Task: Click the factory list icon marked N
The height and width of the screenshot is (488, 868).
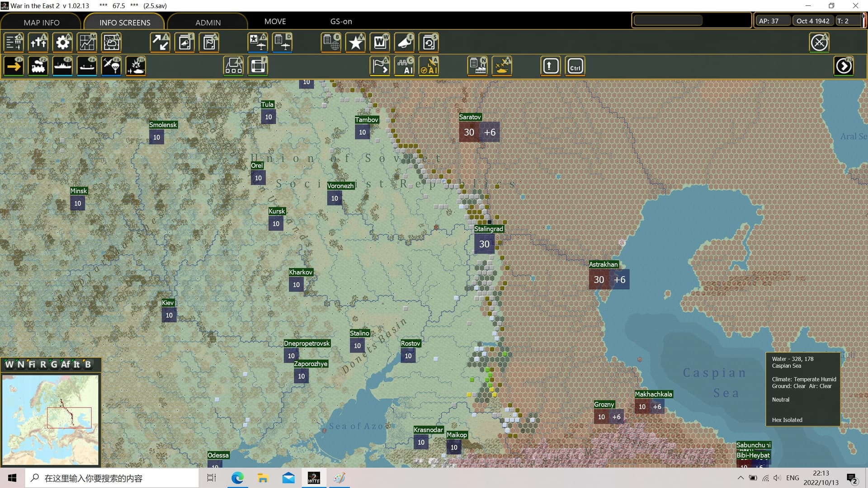Action: 478,66
